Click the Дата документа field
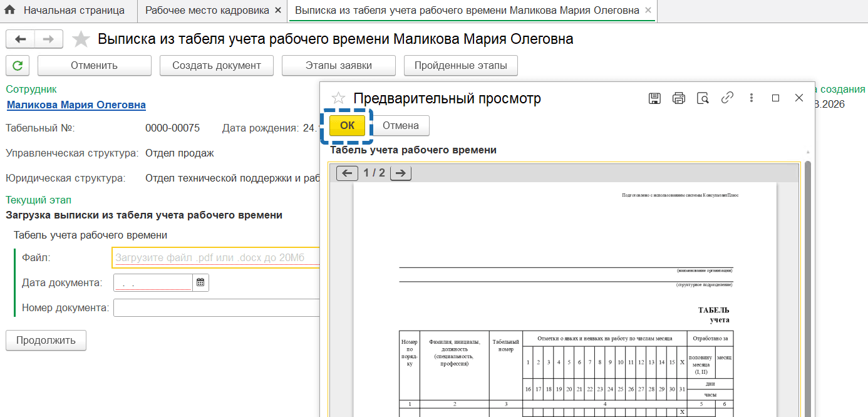This screenshot has width=868, height=417. (152, 283)
